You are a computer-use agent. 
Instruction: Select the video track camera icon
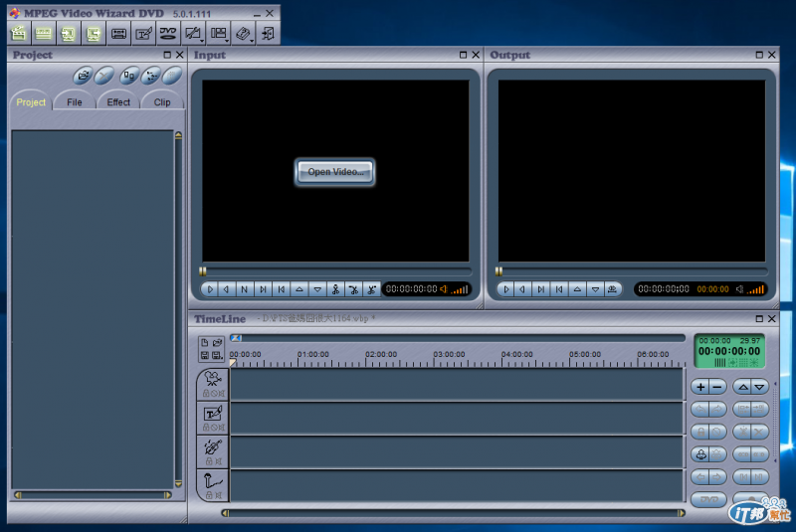[213, 378]
